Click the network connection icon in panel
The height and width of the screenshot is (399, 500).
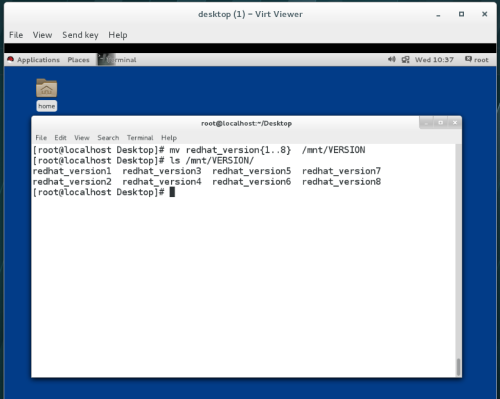(405, 60)
